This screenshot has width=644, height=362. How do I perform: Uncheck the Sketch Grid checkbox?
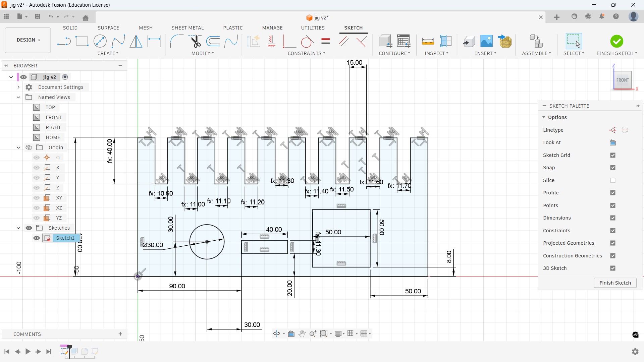coord(613,155)
